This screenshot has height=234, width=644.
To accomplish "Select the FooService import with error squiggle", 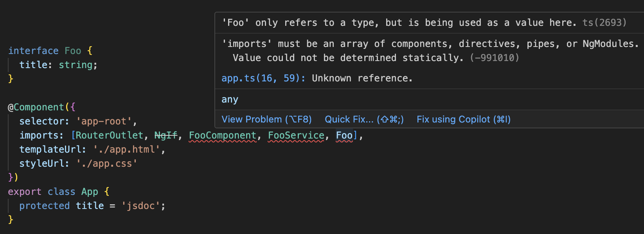I will point(296,135).
